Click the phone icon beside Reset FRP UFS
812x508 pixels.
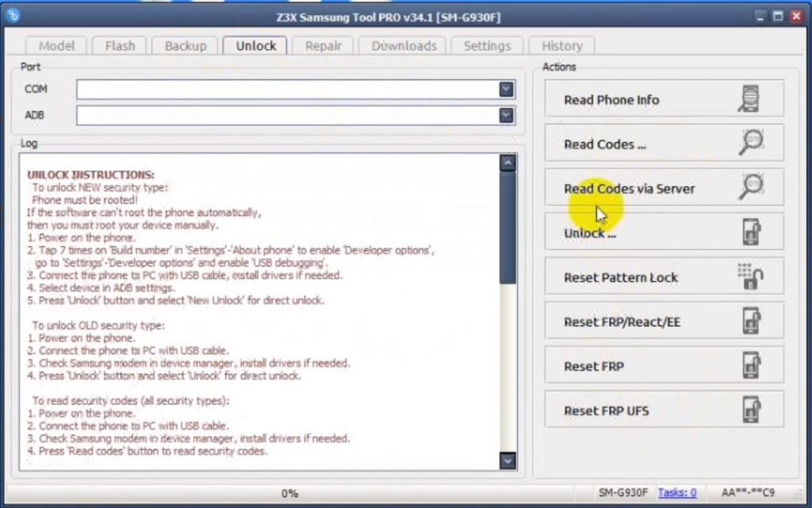click(x=750, y=410)
